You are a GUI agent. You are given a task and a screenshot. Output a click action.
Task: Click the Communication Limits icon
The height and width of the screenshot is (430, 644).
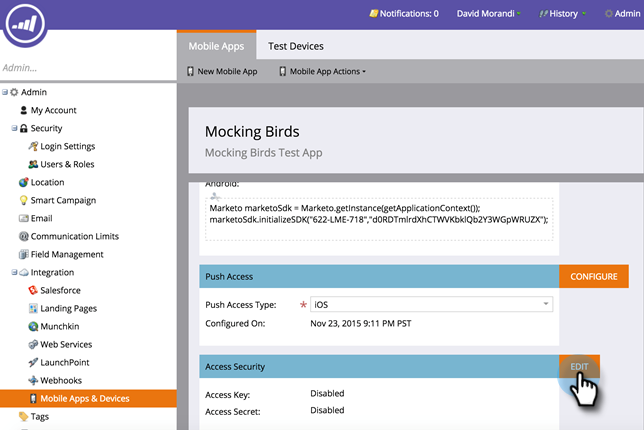coord(23,236)
